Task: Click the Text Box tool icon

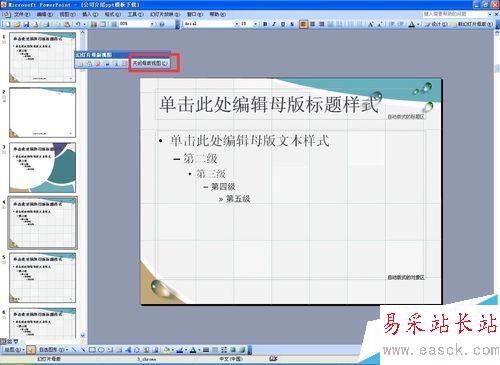Action: click(x=110, y=350)
